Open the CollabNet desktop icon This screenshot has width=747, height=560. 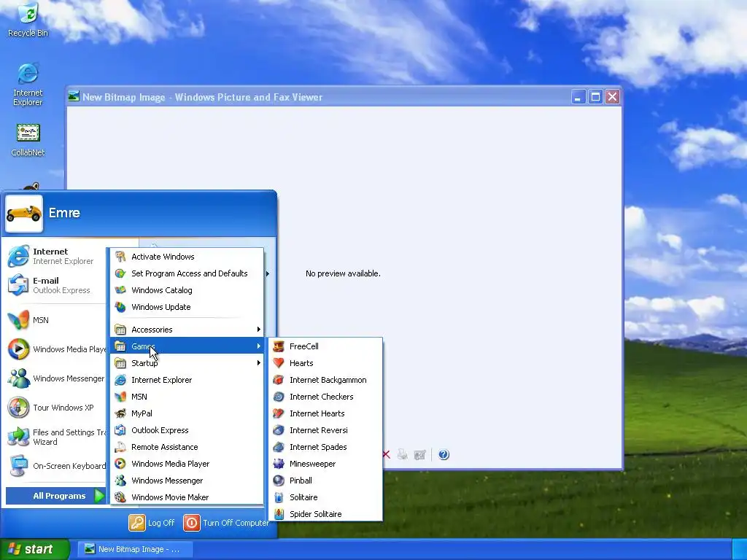(x=28, y=141)
